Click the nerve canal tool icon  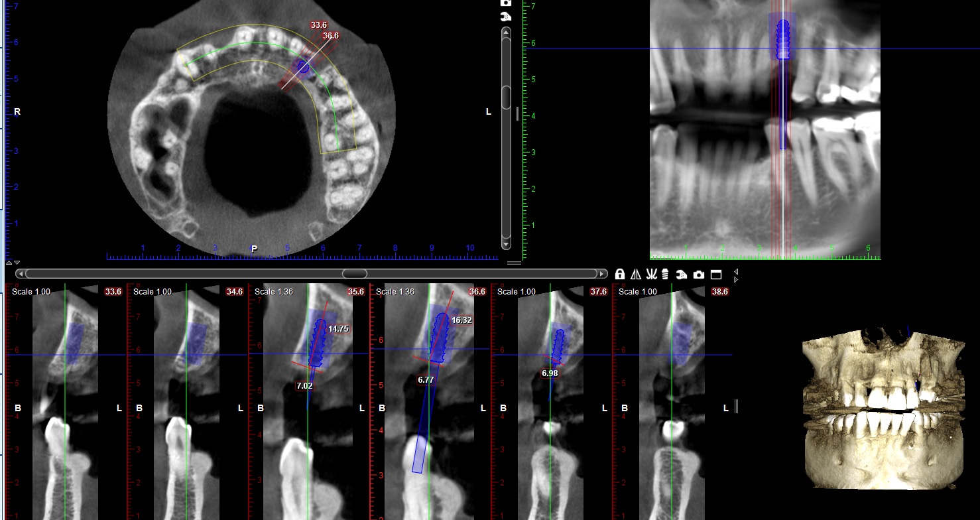[651, 274]
